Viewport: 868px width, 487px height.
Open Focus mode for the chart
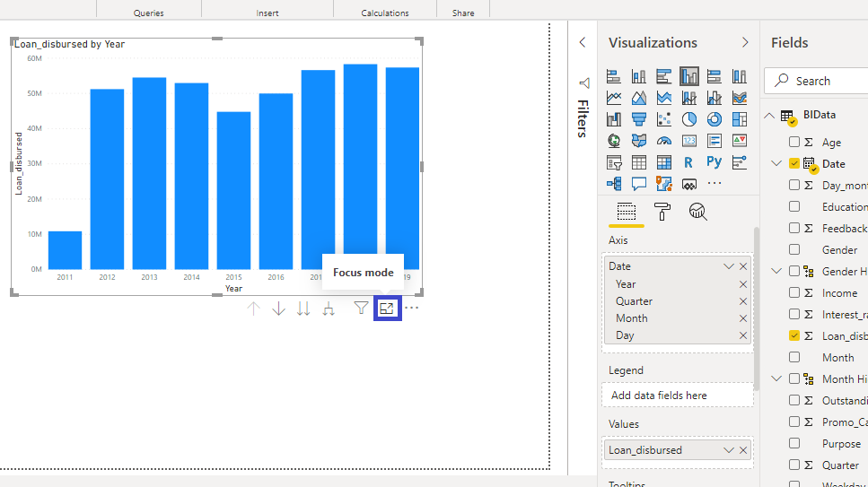tap(387, 308)
